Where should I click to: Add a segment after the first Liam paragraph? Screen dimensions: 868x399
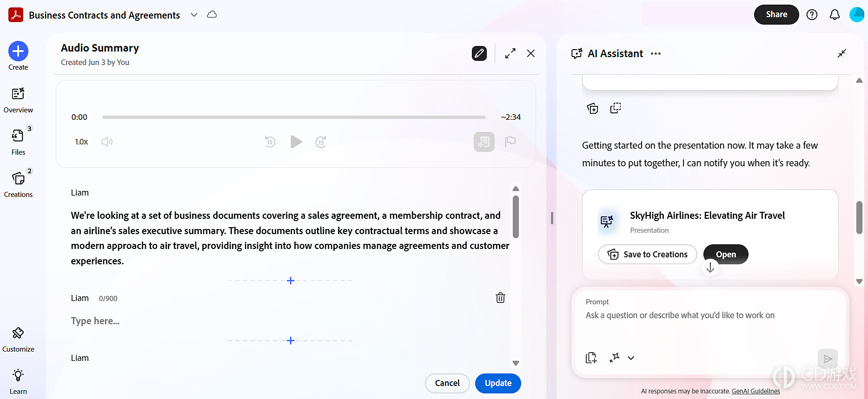(291, 281)
